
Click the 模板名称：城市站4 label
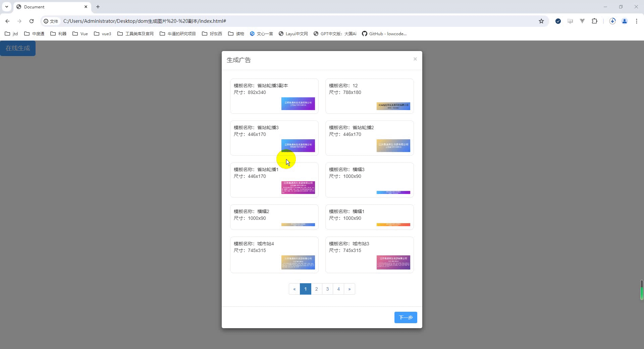pyautogui.click(x=254, y=244)
